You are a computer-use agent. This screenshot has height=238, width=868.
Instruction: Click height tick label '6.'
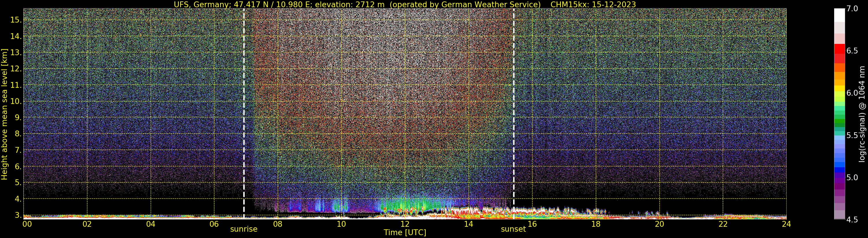(x=18, y=167)
